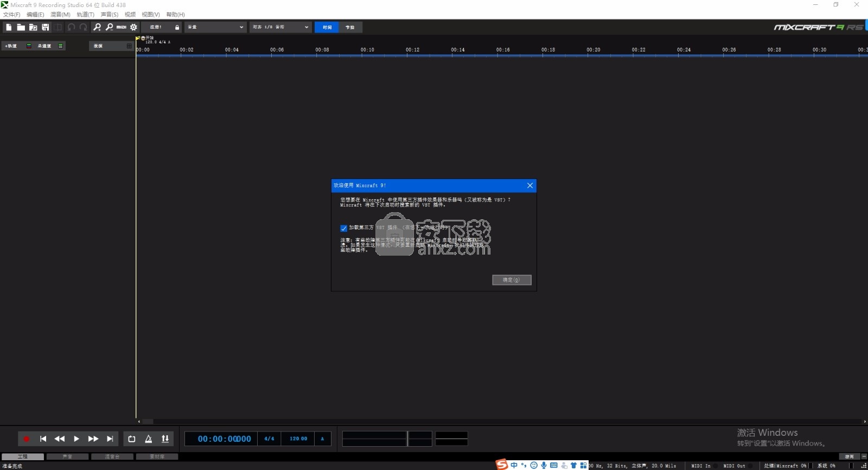Open the effects (音量) dropdown
Viewport: 868px width, 470px height.
[x=215, y=27]
